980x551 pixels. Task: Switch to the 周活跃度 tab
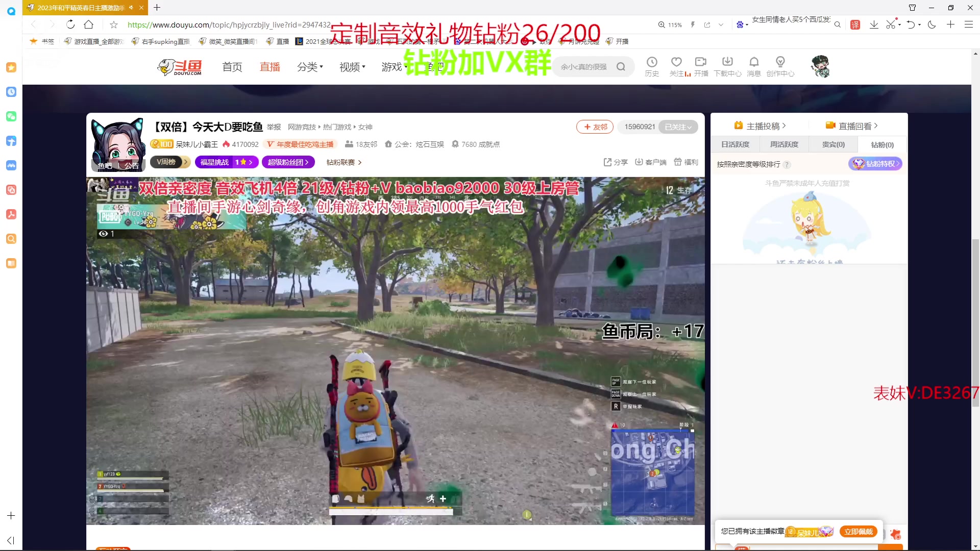point(784,144)
